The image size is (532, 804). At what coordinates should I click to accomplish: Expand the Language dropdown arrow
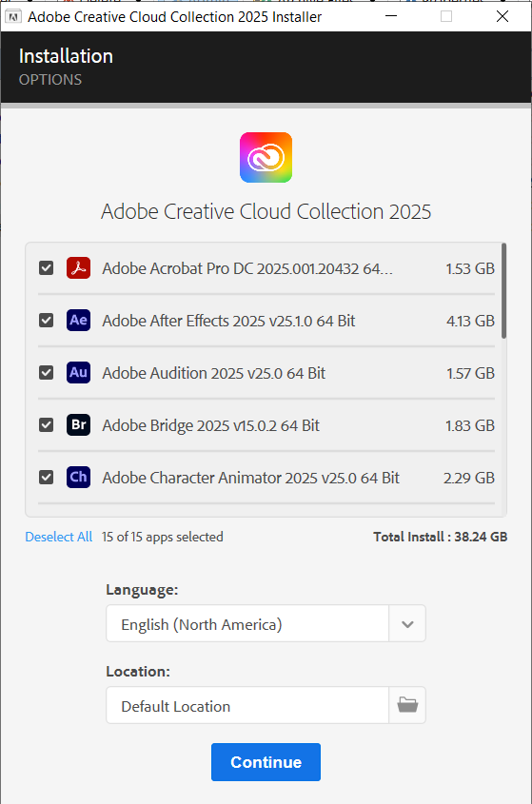click(x=407, y=623)
